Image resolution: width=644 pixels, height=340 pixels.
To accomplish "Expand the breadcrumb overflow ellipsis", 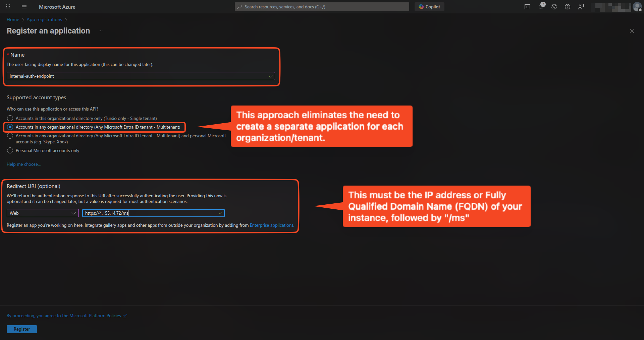I will (100, 31).
